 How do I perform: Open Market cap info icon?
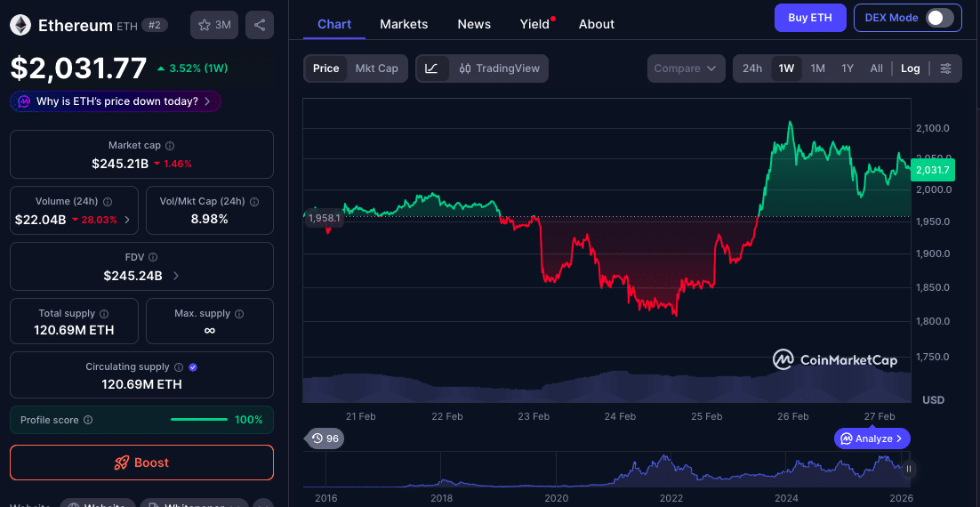point(170,145)
